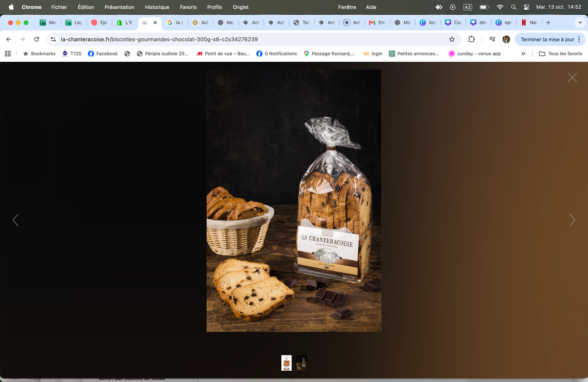Open the Édition menu
This screenshot has height=382, width=588.
(x=86, y=7)
